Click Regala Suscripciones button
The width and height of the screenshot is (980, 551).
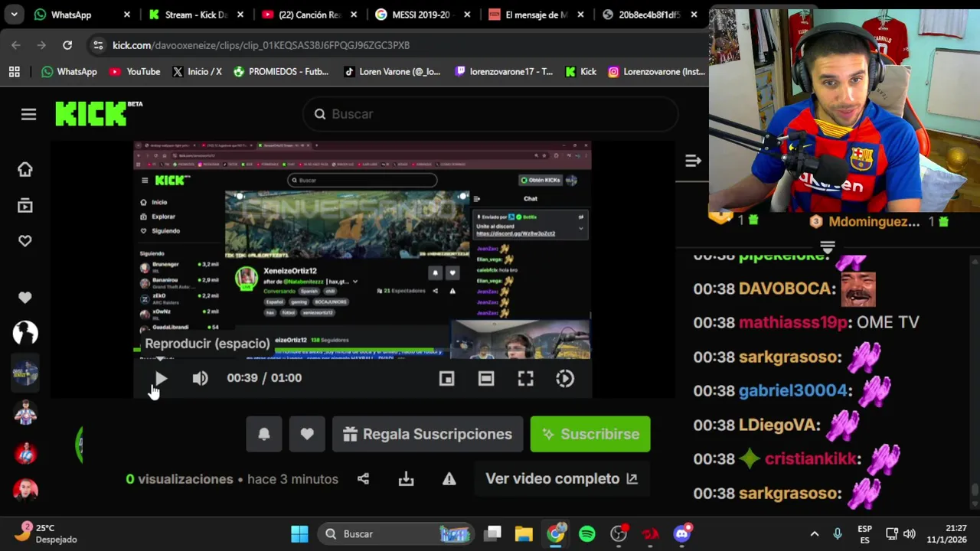point(427,434)
